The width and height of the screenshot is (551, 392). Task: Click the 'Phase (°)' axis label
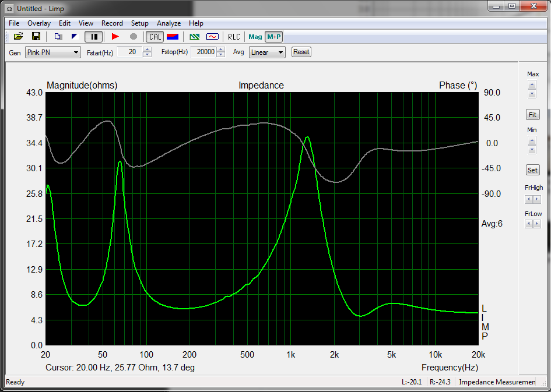tap(458, 85)
